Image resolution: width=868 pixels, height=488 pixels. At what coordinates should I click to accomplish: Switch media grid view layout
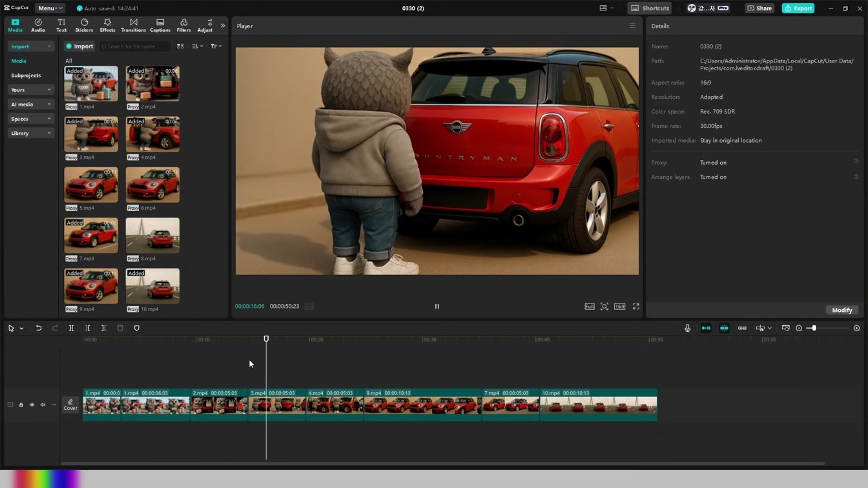(180, 46)
